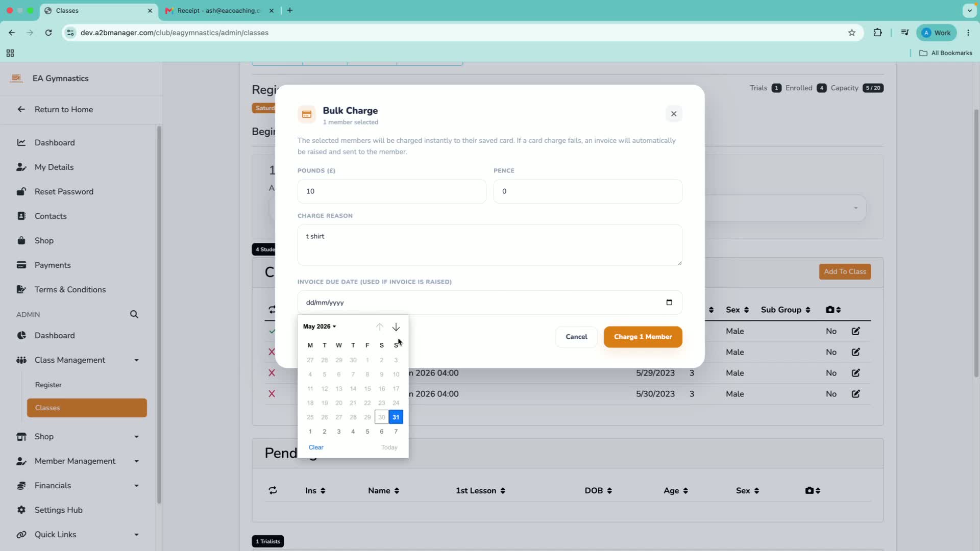This screenshot has width=980, height=551.
Task: Click the Charge 1 Member button
Action: click(x=643, y=337)
